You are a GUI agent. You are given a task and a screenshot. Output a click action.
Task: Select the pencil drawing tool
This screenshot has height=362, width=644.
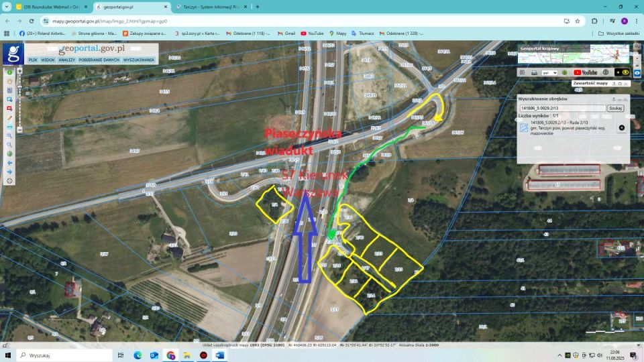click(9, 117)
